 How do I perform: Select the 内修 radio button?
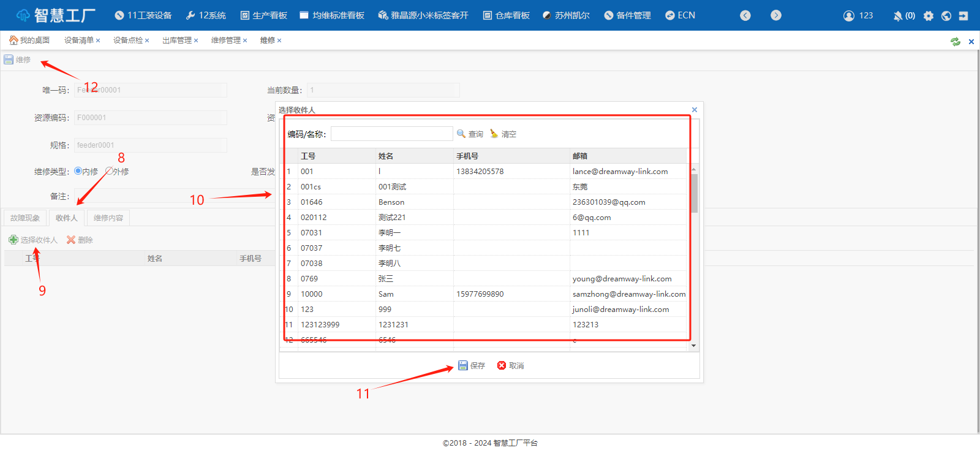pos(78,171)
